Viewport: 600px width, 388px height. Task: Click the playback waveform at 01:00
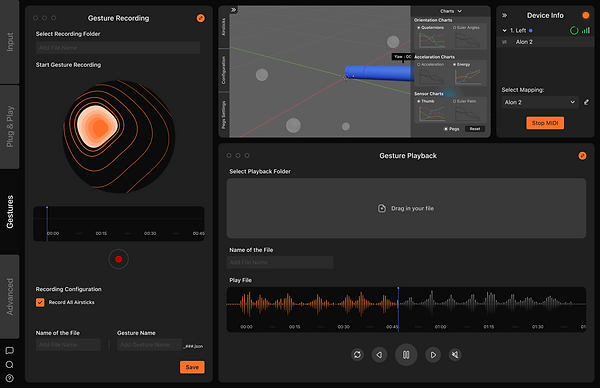pyautogui.click(x=440, y=327)
